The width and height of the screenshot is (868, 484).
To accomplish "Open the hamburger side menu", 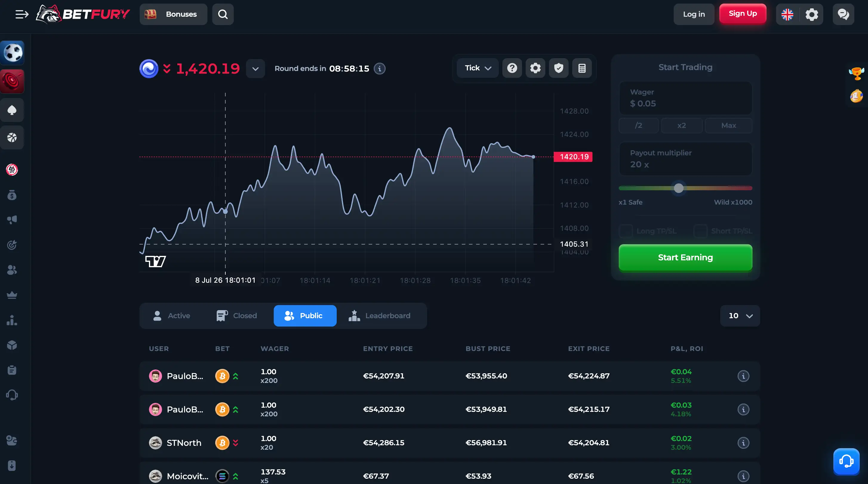I will point(22,14).
